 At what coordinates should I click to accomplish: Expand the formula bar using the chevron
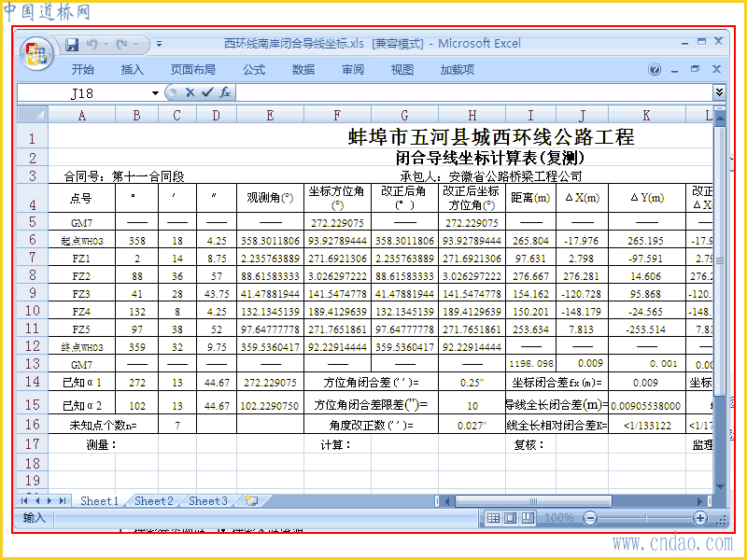pos(719,91)
